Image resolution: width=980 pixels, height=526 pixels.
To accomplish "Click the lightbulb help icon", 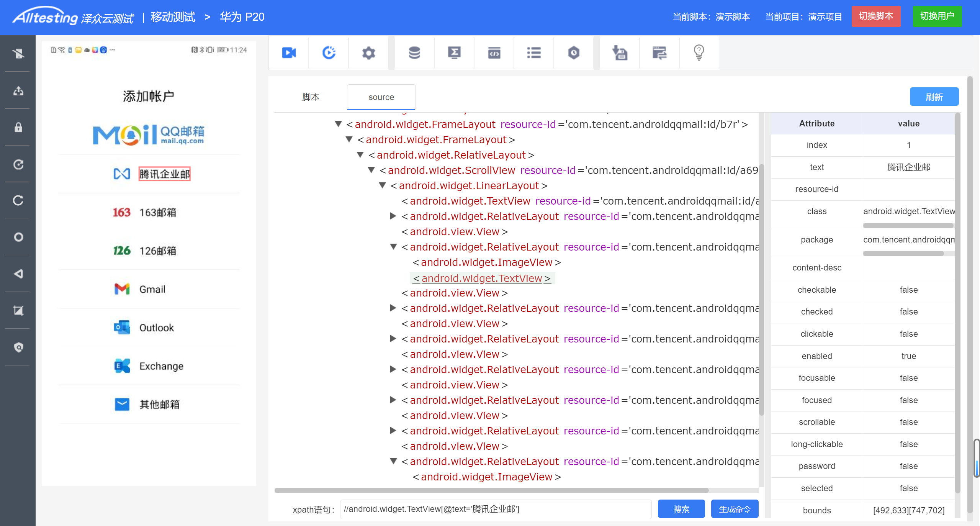I will tap(699, 52).
